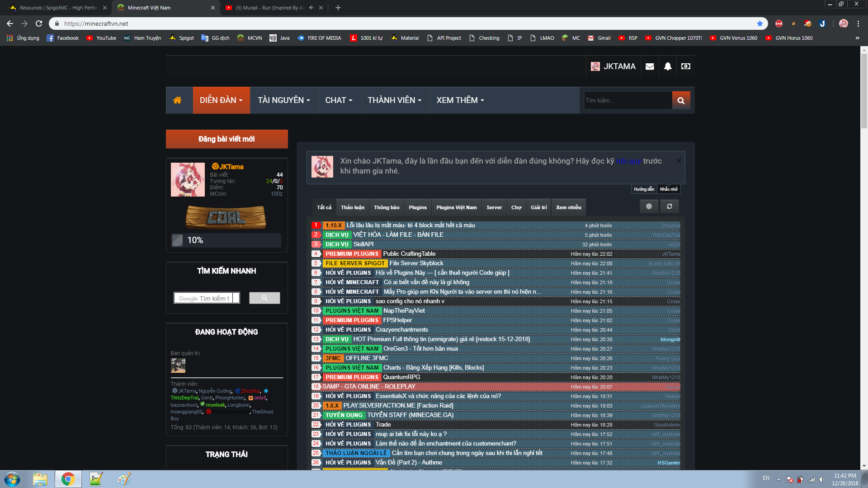Switch to the Plugins Việt Nam tab

tap(456, 207)
